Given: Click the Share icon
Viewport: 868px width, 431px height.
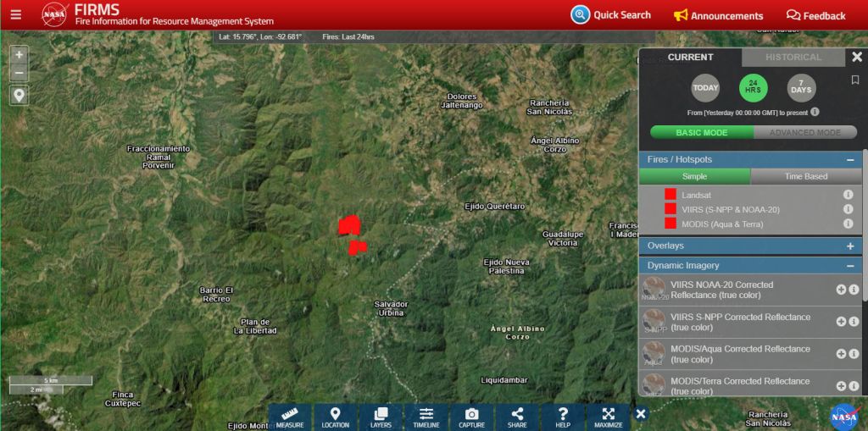Looking at the screenshot, I should click(517, 417).
